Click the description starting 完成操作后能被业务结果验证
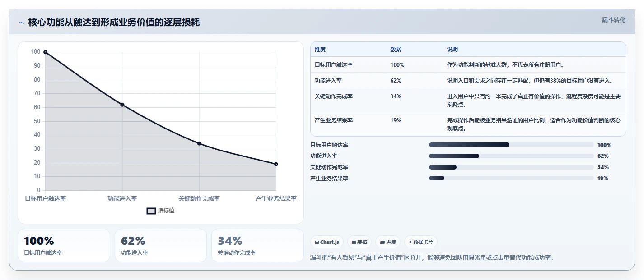The width and height of the screenshot is (644, 280). click(534, 124)
